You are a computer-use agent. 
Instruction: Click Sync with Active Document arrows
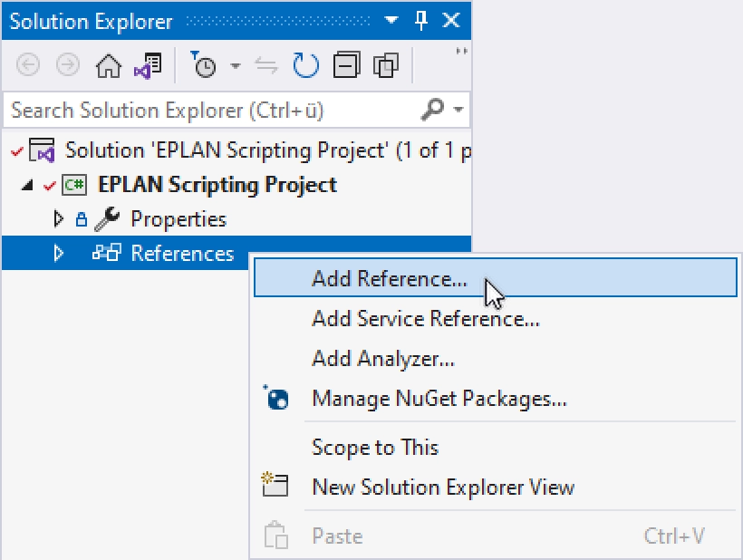266,65
